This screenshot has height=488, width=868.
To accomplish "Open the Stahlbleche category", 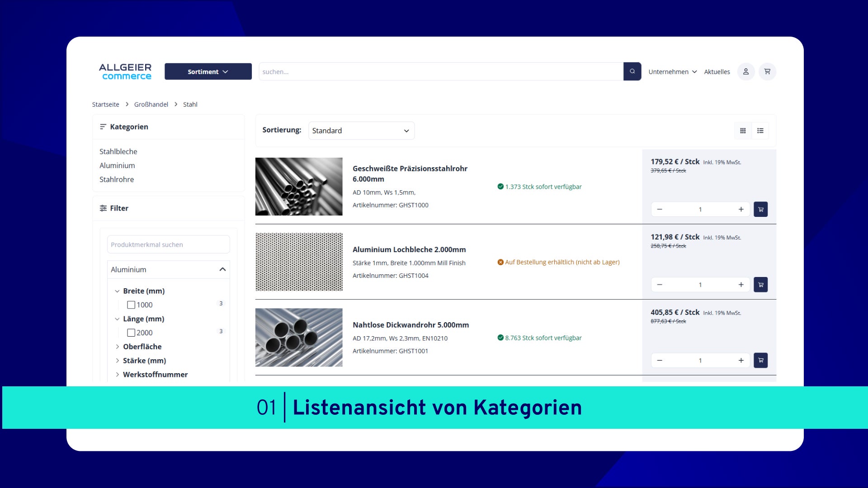I will (x=118, y=151).
